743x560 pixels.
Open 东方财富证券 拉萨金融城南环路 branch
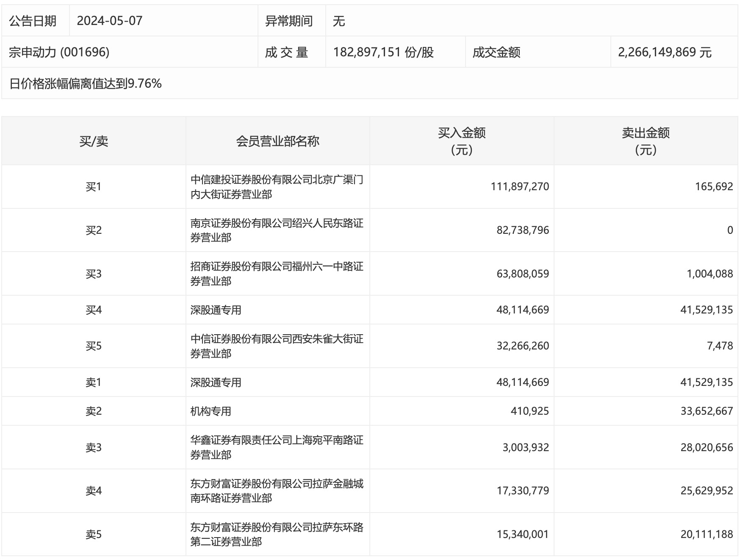tap(277, 491)
